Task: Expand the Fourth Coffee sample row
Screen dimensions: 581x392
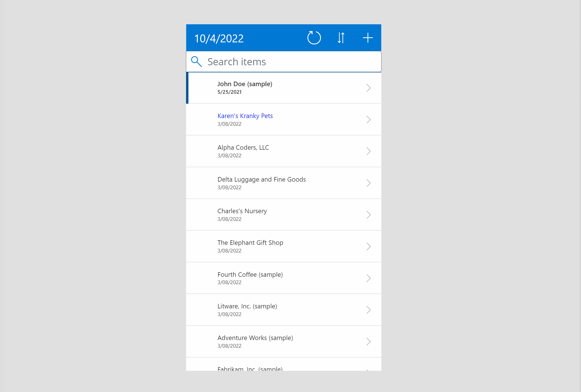Action: click(x=368, y=278)
